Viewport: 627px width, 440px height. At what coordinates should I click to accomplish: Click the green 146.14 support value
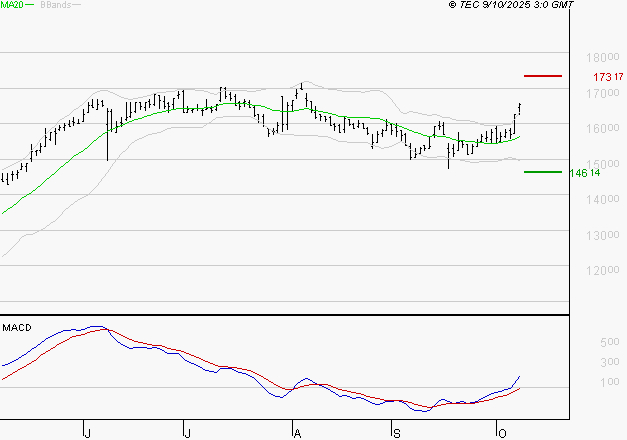[x=585, y=173]
